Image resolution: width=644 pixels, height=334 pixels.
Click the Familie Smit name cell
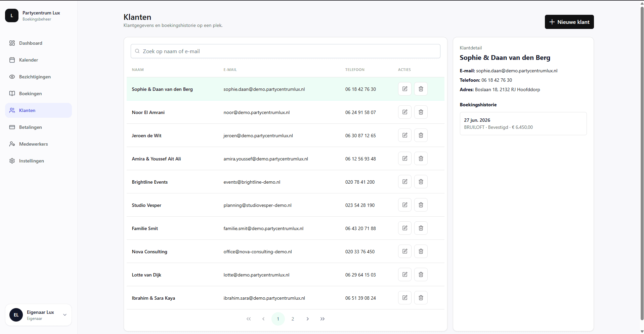(145, 228)
